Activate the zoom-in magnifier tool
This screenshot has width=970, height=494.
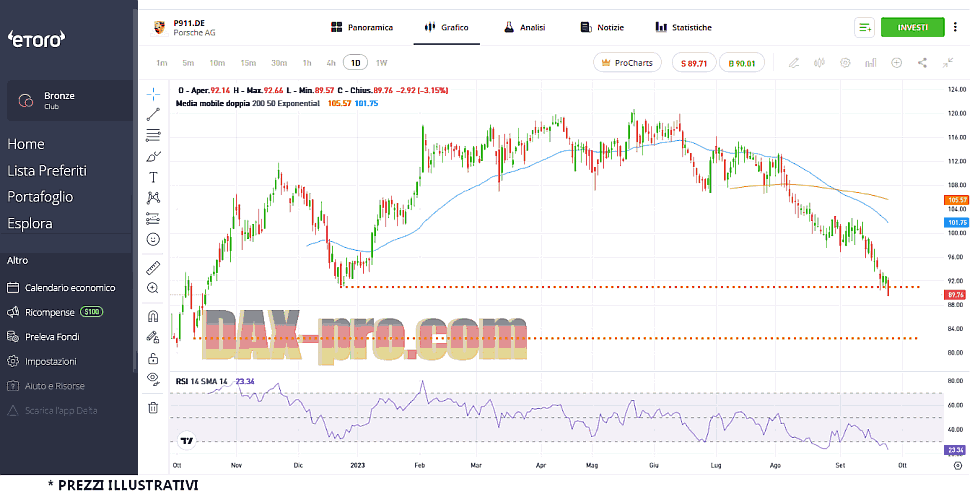click(x=153, y=288)
